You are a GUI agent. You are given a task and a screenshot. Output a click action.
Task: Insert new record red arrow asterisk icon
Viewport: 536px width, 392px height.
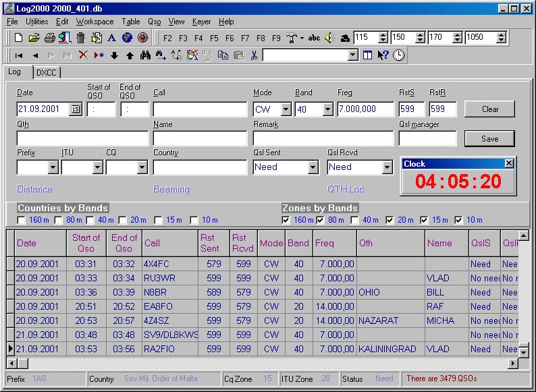pos(99,55)
